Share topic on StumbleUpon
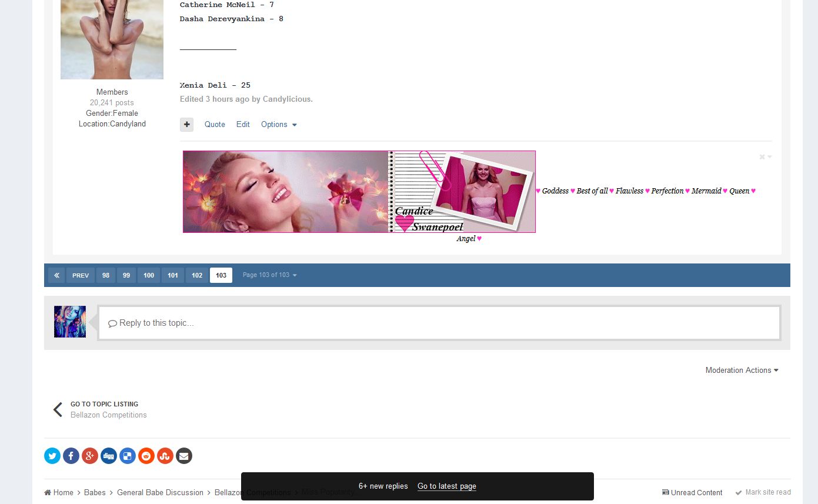 pos(165,456)
